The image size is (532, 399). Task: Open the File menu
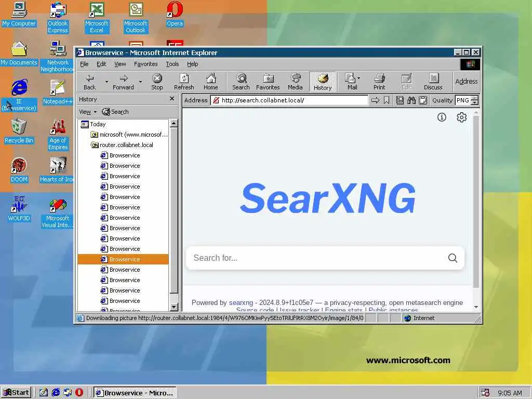84,64
